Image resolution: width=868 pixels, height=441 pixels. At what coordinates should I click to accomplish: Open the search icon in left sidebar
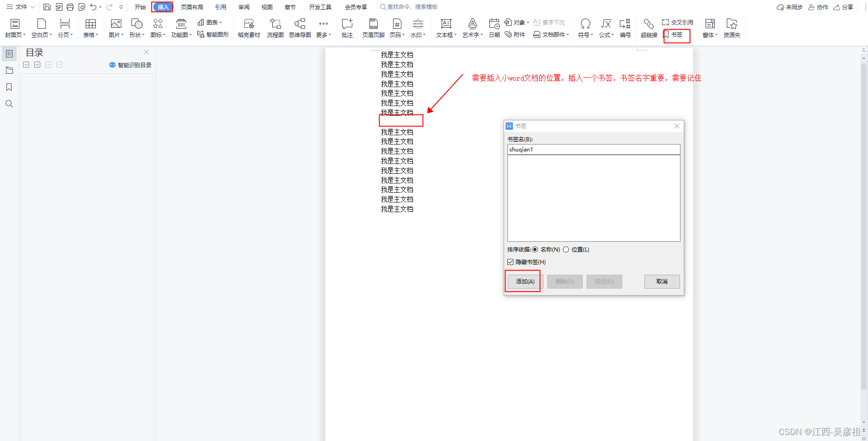coord(9,104)
